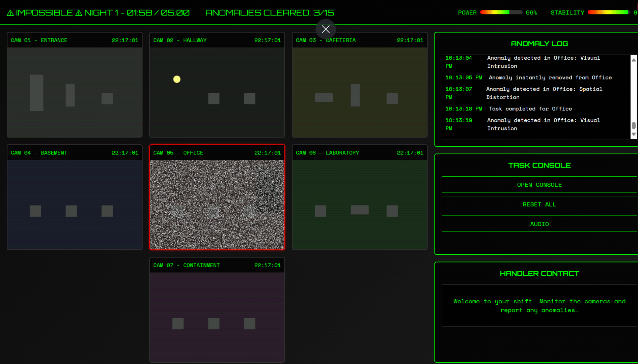Click warning triangle icon before IMPOSSIBLE
Viewport: 638px width, 364px height.
pyautogui.click(x=10, y=13)
